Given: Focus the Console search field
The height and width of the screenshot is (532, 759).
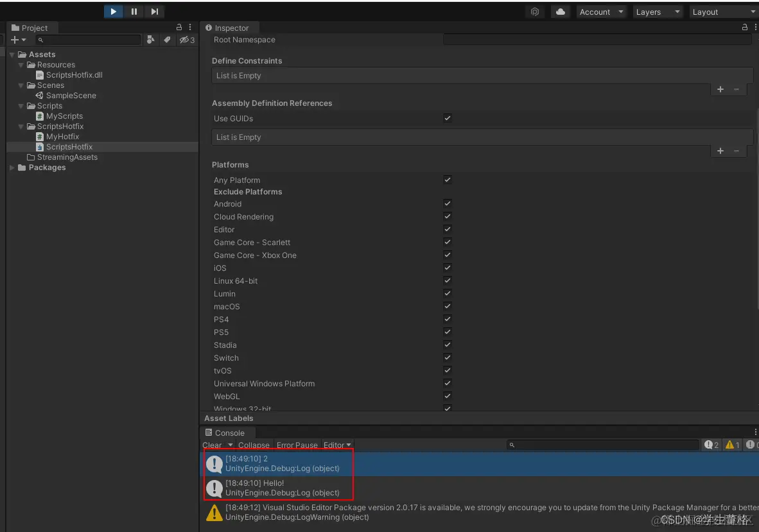Looking at the screenshot, I should point(603,445).
